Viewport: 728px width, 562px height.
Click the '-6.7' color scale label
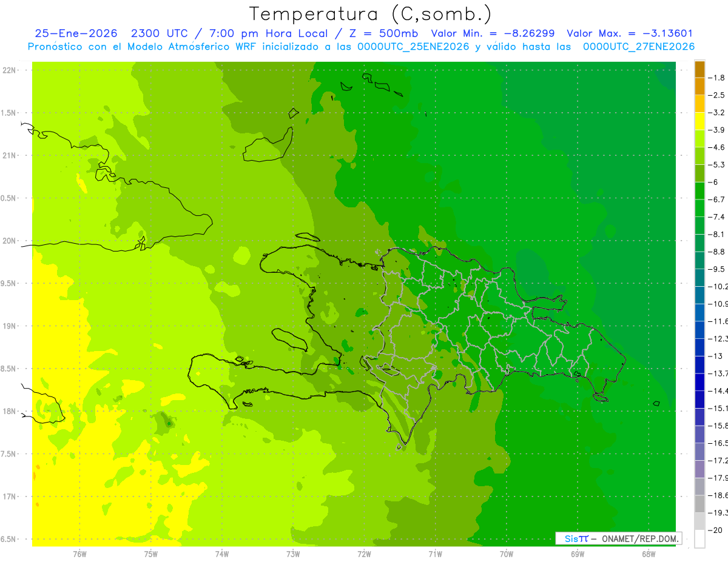tap(717, 199)
